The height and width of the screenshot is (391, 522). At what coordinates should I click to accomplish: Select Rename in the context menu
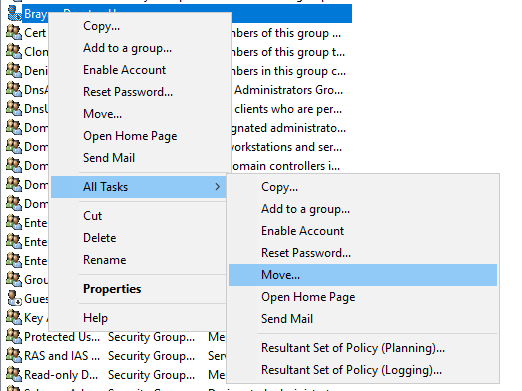tap(105, 260)
